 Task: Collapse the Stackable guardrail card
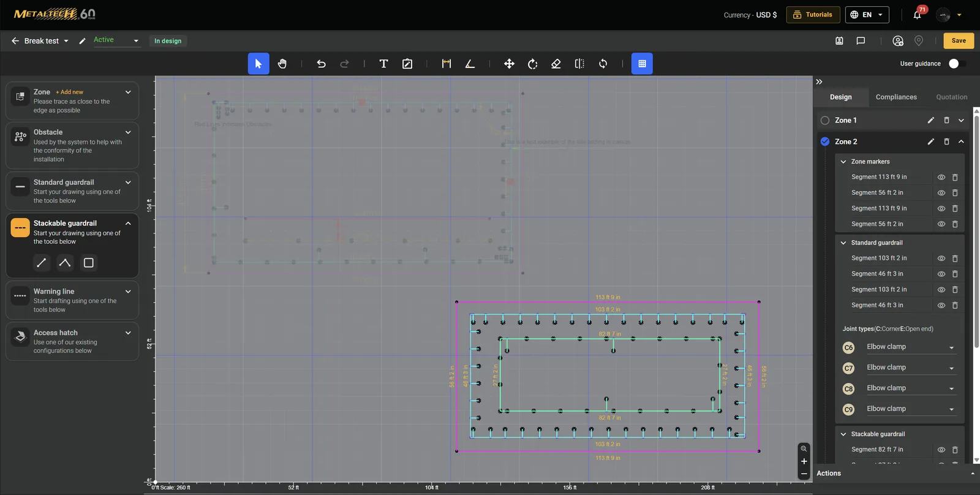coord(128,224)
